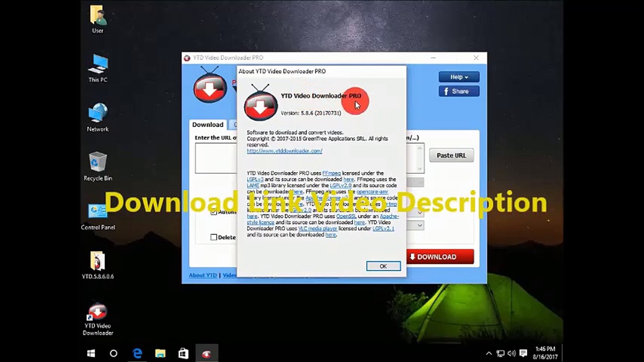644x362 pixels.
Task: Click the YTD logo in main window header
Action: (x=210, y=84)
